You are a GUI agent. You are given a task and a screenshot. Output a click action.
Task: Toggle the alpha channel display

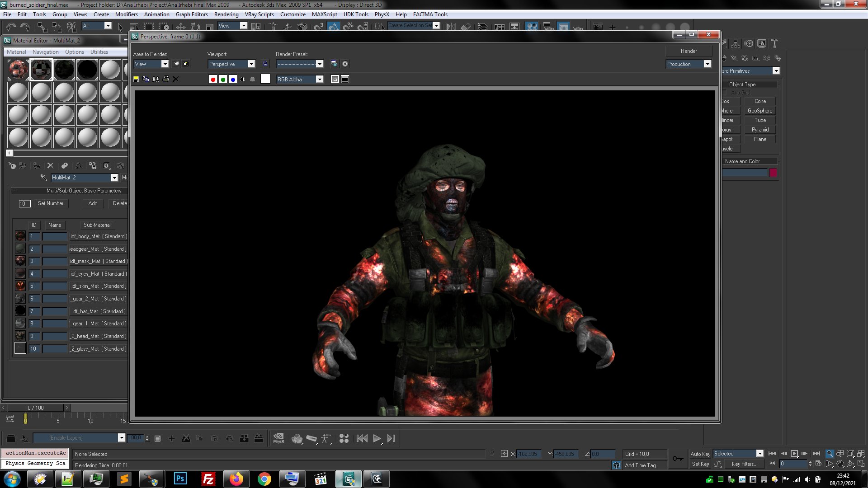pos(243,80)
